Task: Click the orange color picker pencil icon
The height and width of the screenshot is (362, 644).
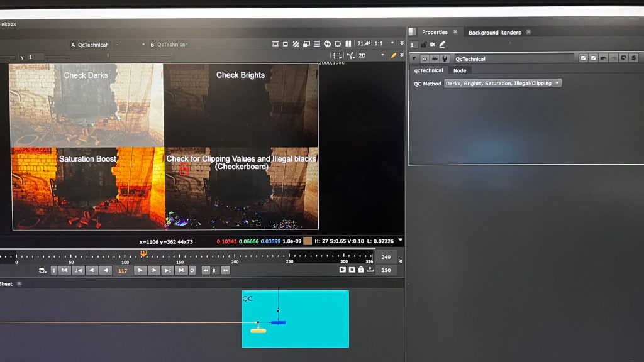Action: tap(394, 55)
